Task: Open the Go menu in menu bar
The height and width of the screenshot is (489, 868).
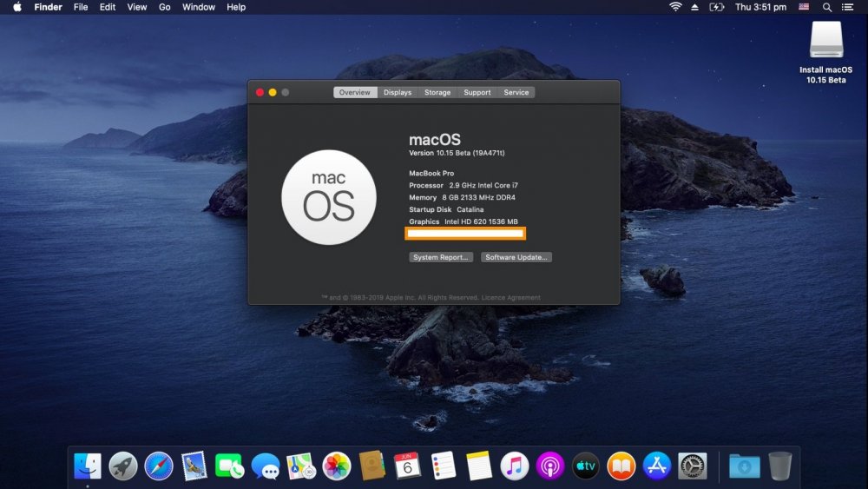Action: pyautogui.click(x=165, y=7)
